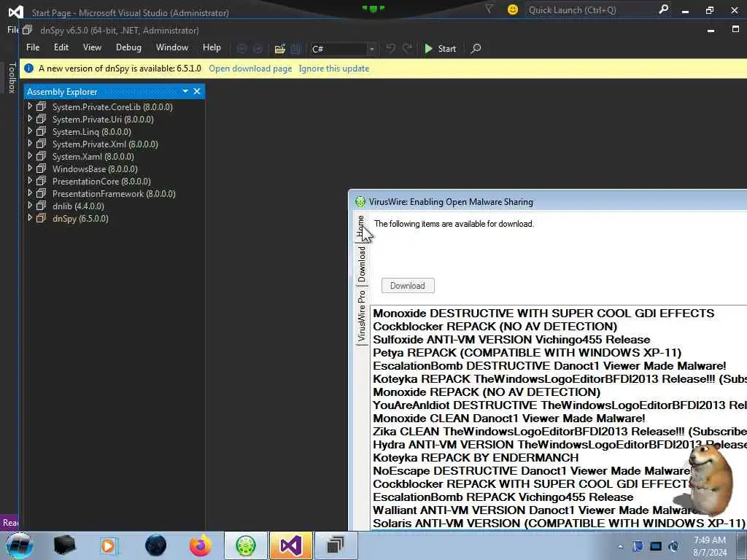
Task: Click the navigate forward toolbar icon
Action: [x=258, y=49]
